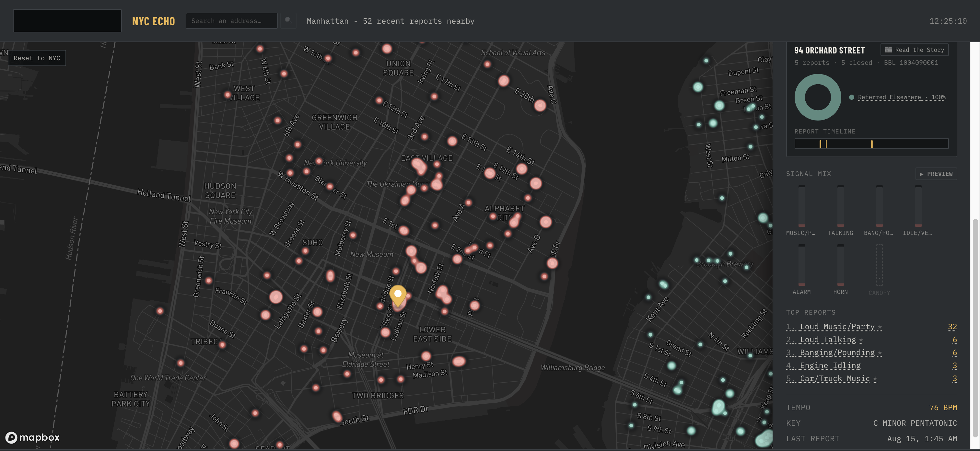Open the Mapbox logo link
Viewport: 980px width, 451px height.
(32, 437)
